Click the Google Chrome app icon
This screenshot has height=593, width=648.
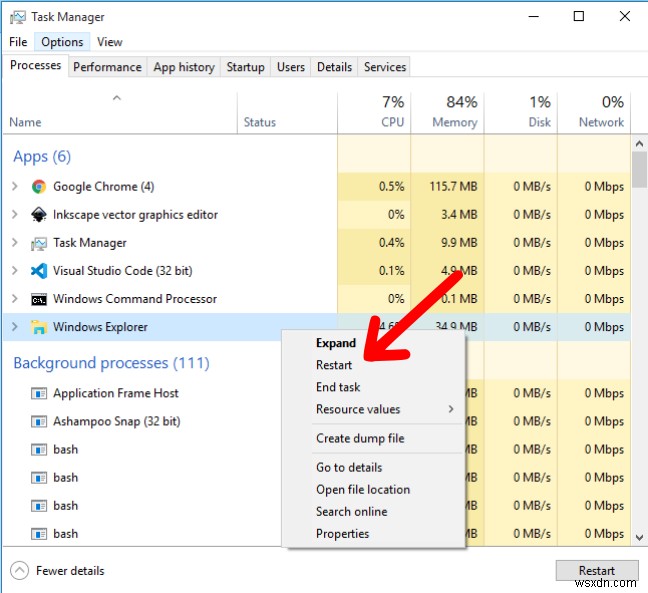click(x=39, y=187)
